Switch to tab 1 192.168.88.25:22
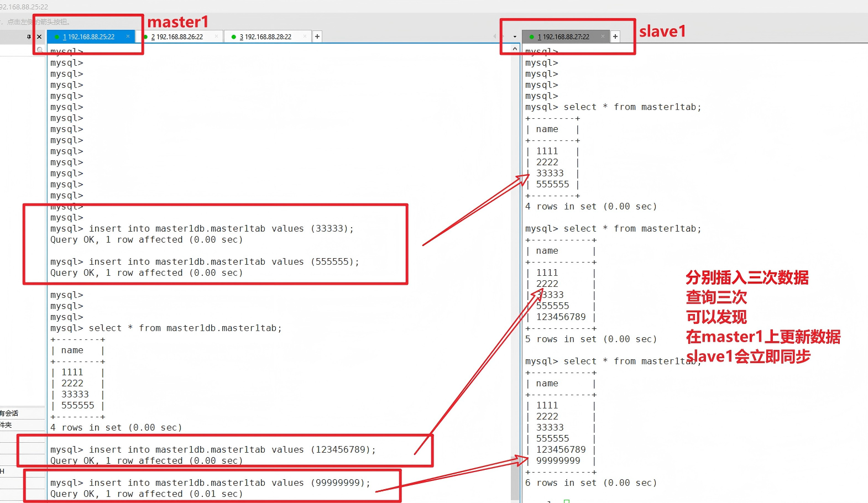 (x=88, y=37)
